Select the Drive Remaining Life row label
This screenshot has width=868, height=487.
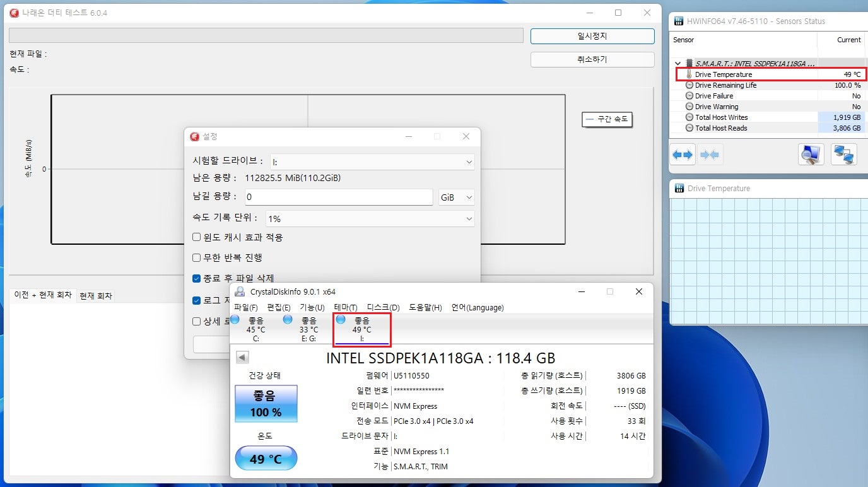coord(725,85)
